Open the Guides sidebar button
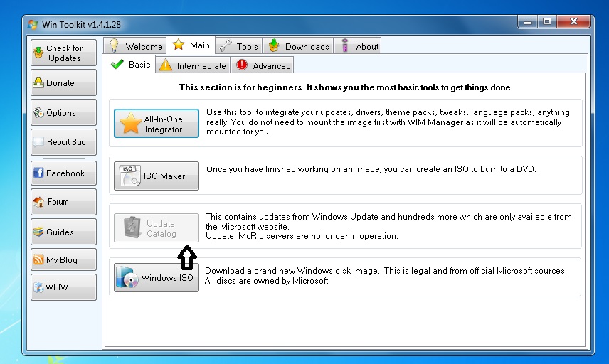The width and height of the screenshot is (609, 364). point(64,232)
